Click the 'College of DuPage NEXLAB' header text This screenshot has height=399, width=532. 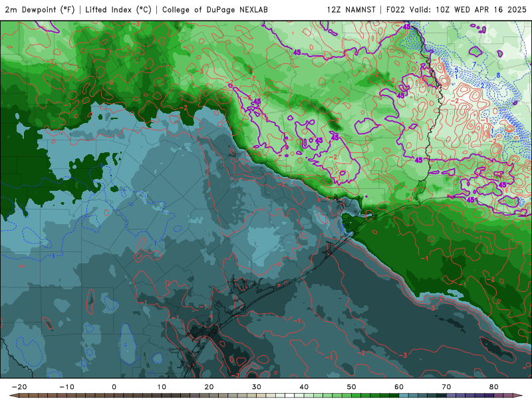(x=215, y=9)
